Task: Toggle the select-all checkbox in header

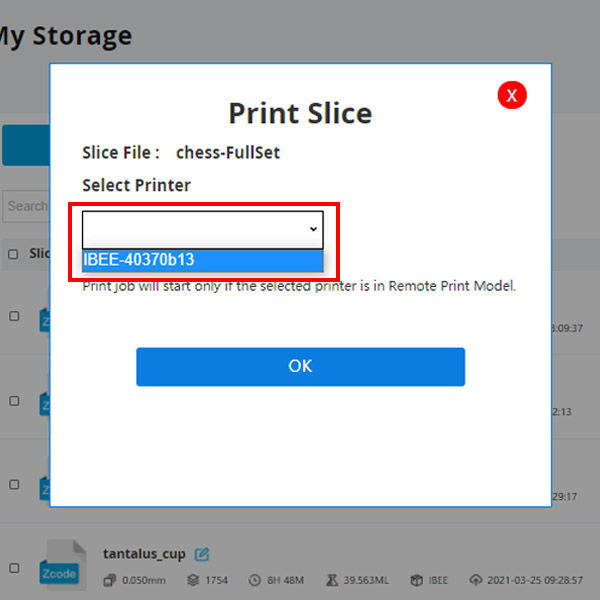Action: coord(13,254)
